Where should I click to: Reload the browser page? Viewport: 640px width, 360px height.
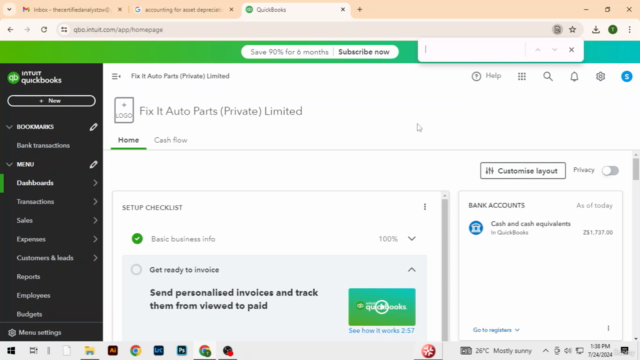point(44,29)
